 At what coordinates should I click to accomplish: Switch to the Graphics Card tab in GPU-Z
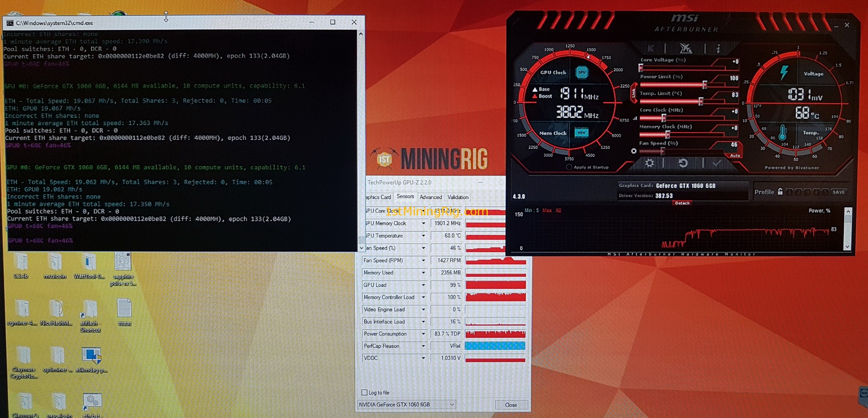[x=378, y=197]
